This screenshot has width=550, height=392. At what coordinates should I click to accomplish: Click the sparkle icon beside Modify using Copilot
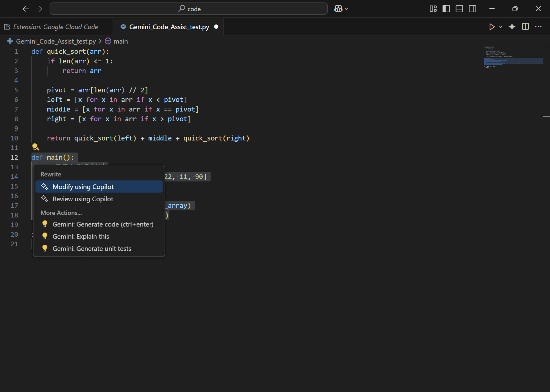[x=45, y=186]
